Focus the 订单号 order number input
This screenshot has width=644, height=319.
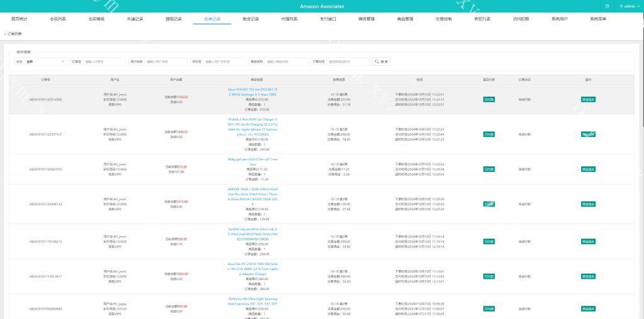click(104, 62)
